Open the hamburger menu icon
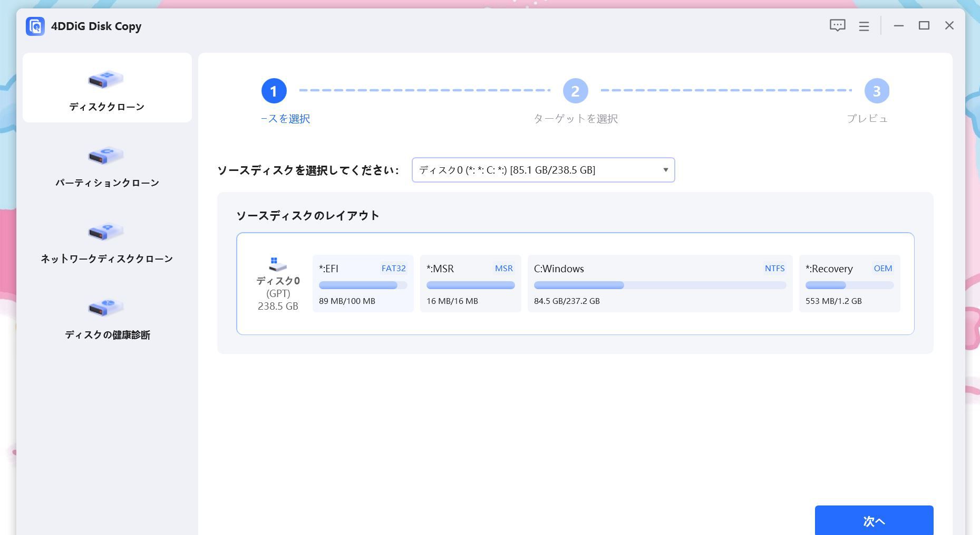 tap(863, 25)
